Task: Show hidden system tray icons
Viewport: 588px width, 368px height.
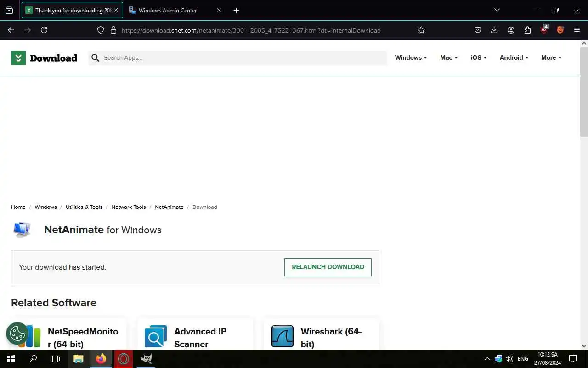Action: [487, 359]
